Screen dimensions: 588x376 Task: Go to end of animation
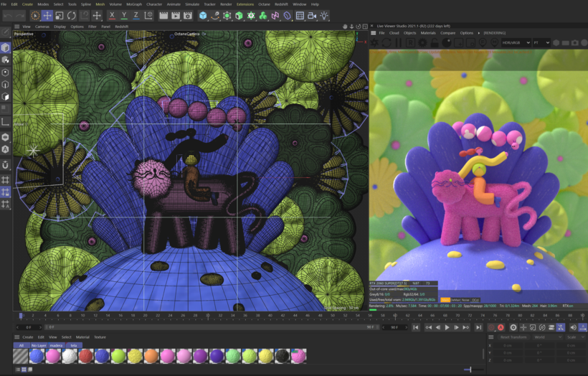coord(478,328)
